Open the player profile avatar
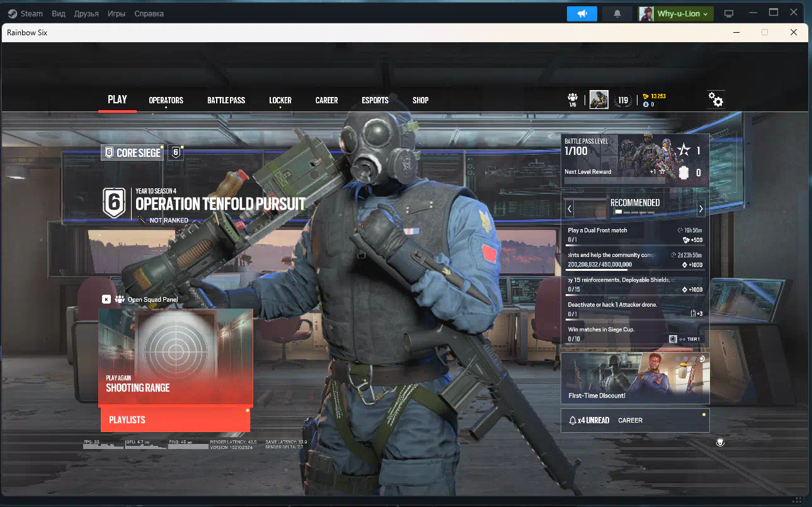 point(598,100)
